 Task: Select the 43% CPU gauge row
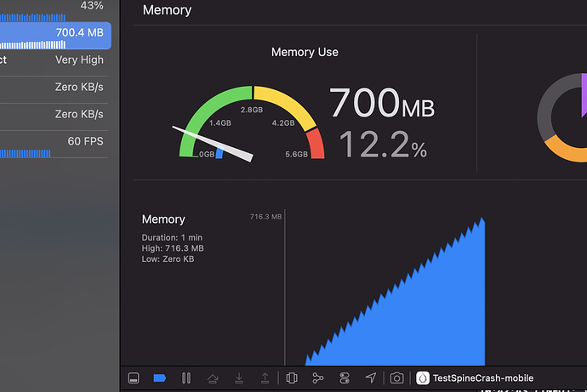(54, 10)
